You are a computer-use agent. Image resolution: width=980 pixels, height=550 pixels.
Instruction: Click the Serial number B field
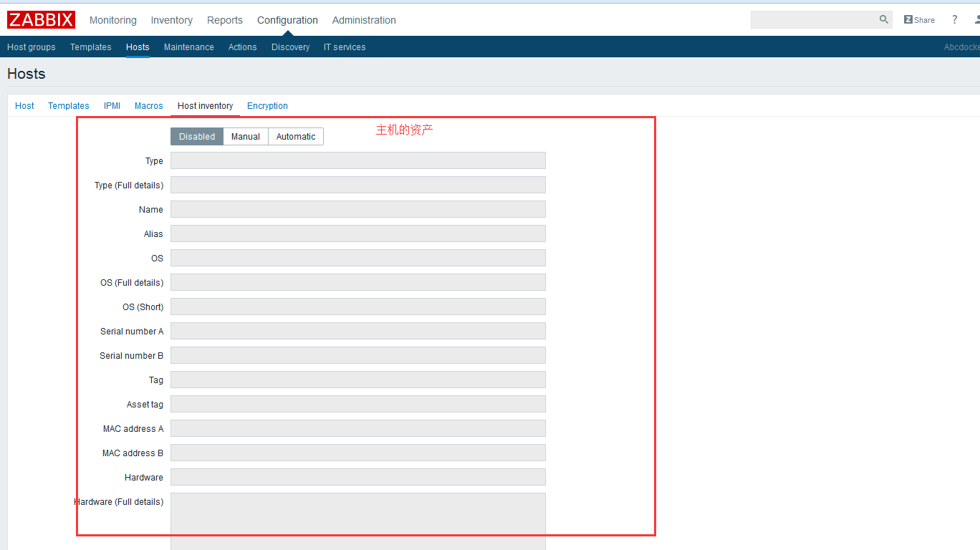358,355
